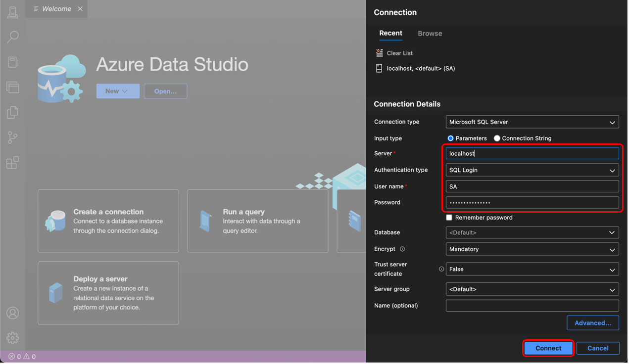Open the Manage gear icon
The width and height of the screenshot is (629, 364).
click(x=13, y=338)
